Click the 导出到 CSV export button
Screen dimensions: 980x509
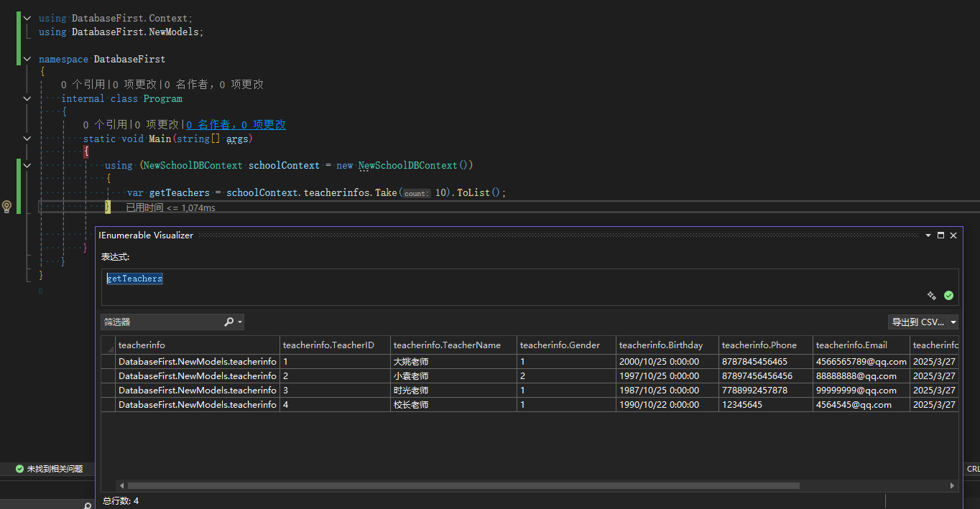(917, 322)
